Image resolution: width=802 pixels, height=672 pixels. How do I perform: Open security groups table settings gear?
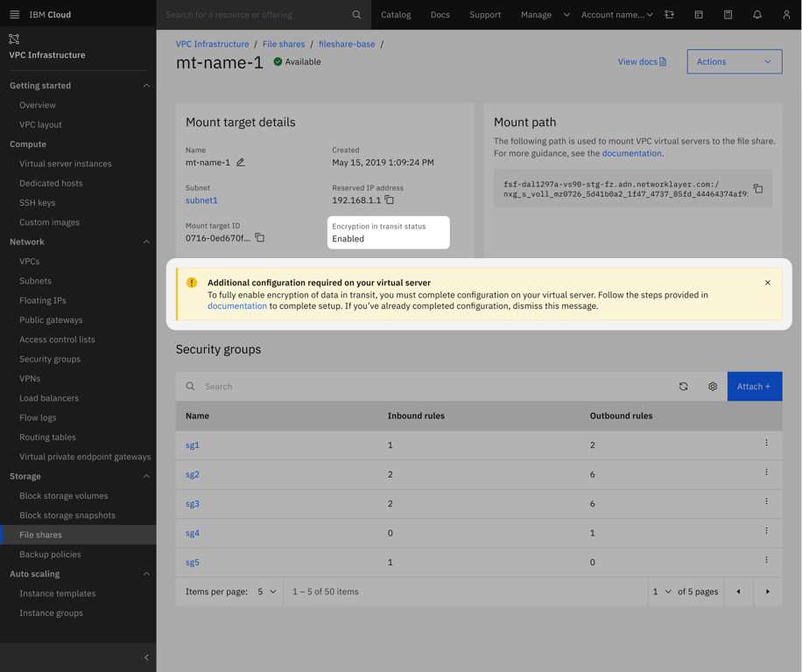[713, 387]
